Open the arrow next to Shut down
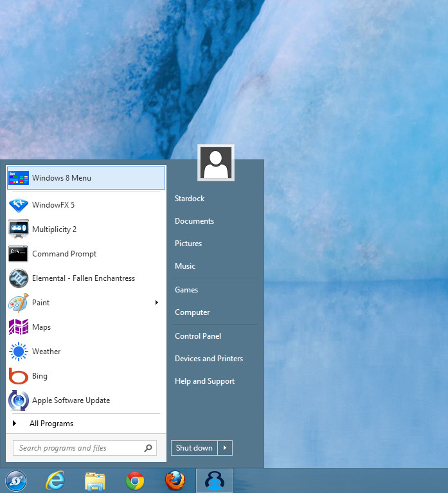This screenshot has height=493, width=448. click(225, 448)
